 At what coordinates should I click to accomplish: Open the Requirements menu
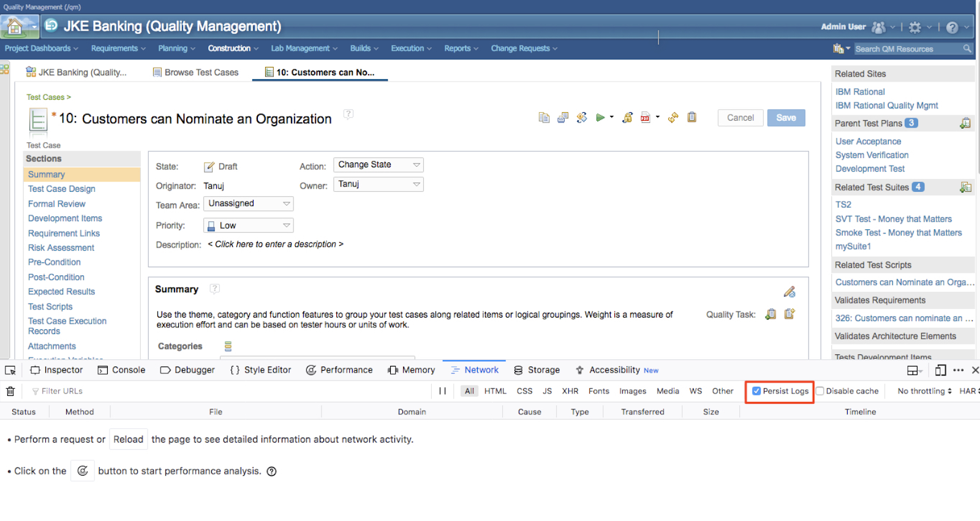[x=118, y=48]
